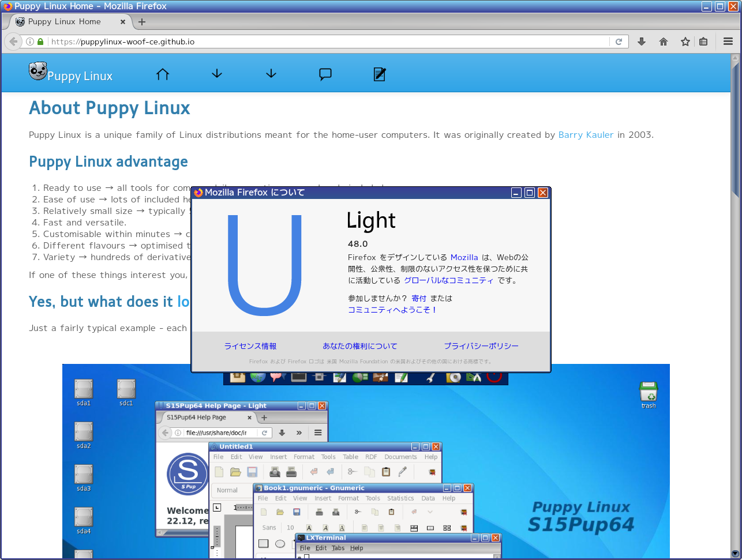
Task: Open the site information (i) icon
Action: pos(30,42)
